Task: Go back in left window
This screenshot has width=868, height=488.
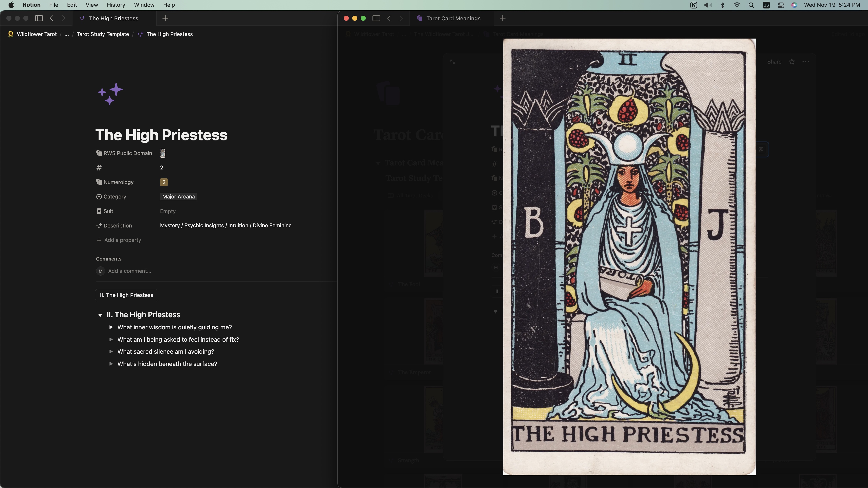Action: pyautogui.click(x=51, y=18)
